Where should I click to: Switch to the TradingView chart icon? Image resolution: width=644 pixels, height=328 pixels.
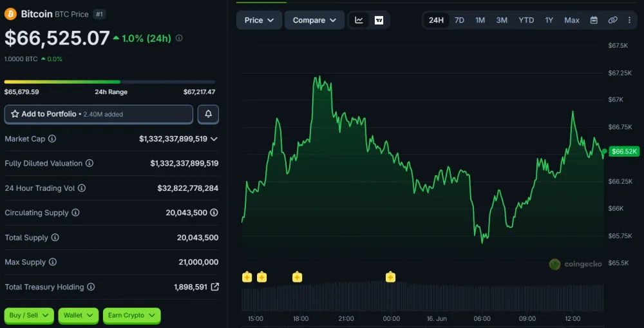tap(379, 20)
